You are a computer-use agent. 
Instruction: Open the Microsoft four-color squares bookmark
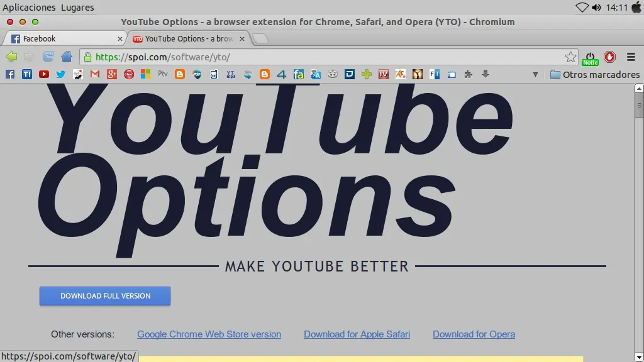(x=145, y=74)
